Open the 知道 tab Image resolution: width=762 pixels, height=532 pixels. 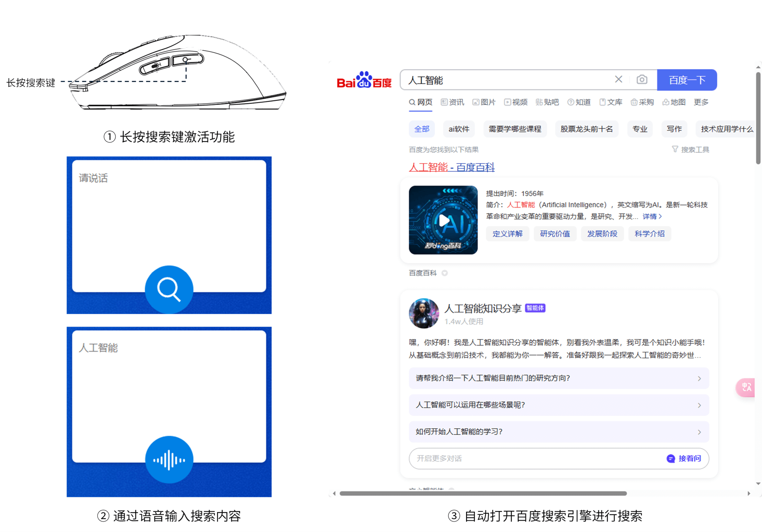click(579, 102)
